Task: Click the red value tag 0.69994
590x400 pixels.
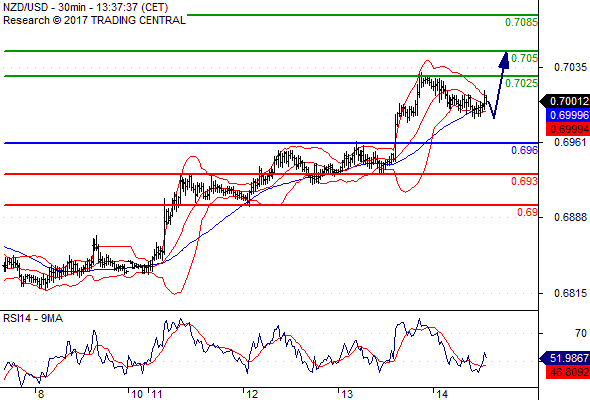Action: click(568, 129)
